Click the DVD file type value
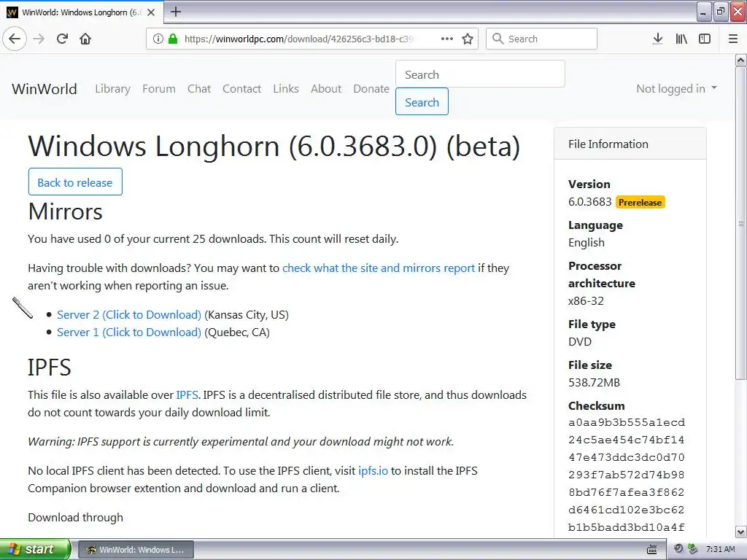 (580, 342)
